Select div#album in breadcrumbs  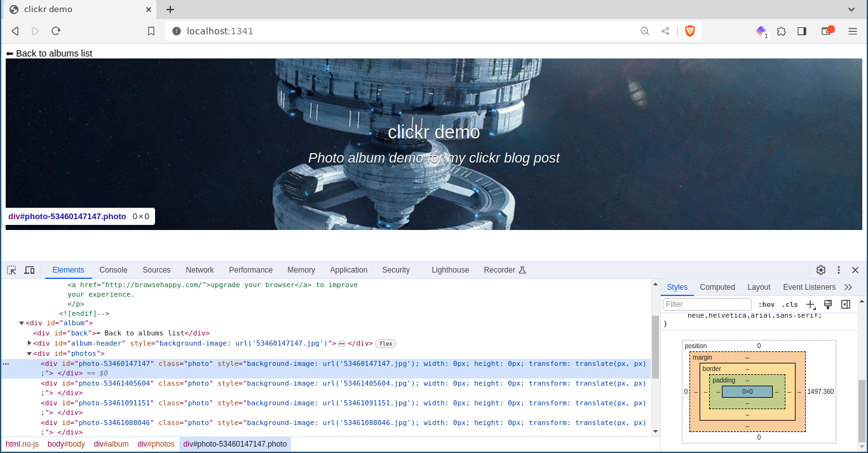[x=111, y=444]
